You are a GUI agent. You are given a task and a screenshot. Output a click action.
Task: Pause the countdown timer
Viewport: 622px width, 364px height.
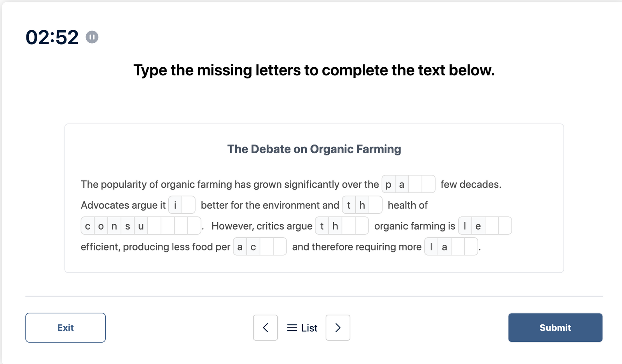pyautogui.click(x=92, y=37)
